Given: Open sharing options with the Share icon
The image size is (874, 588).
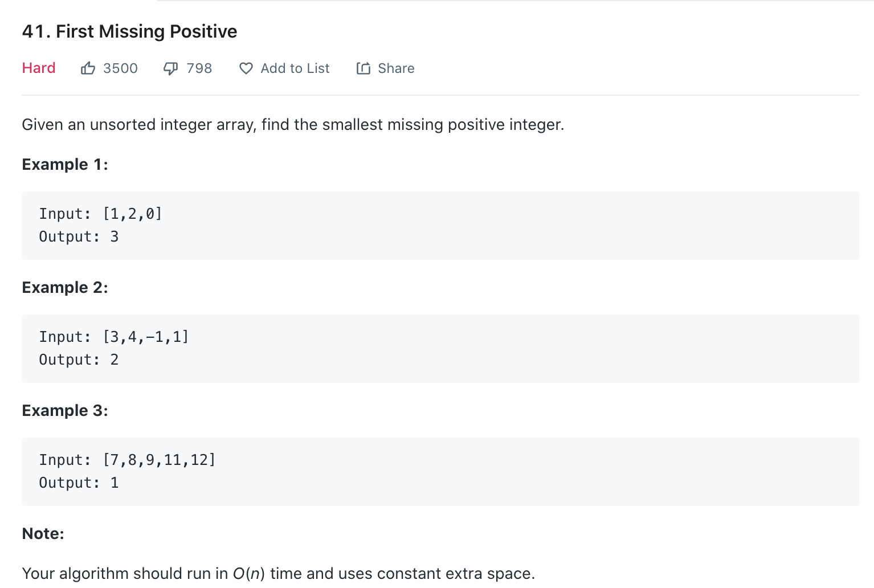Looking at the screenshot, I should tap(364, 68).
